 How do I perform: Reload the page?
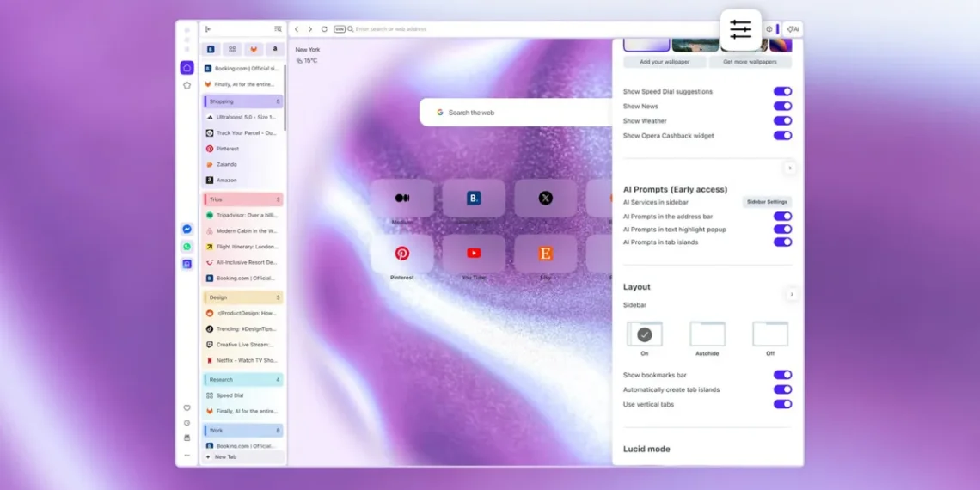[x=324, y=28]
